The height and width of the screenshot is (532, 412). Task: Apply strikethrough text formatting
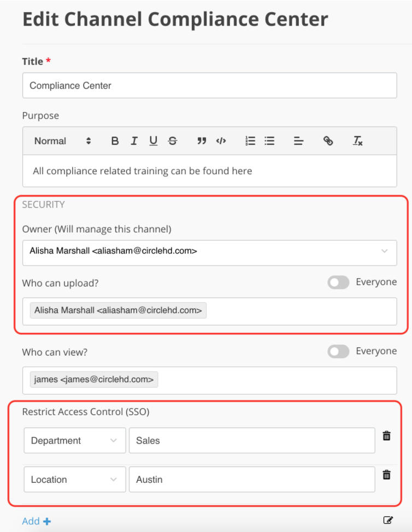pyautogui.click(x=173, y=141)
